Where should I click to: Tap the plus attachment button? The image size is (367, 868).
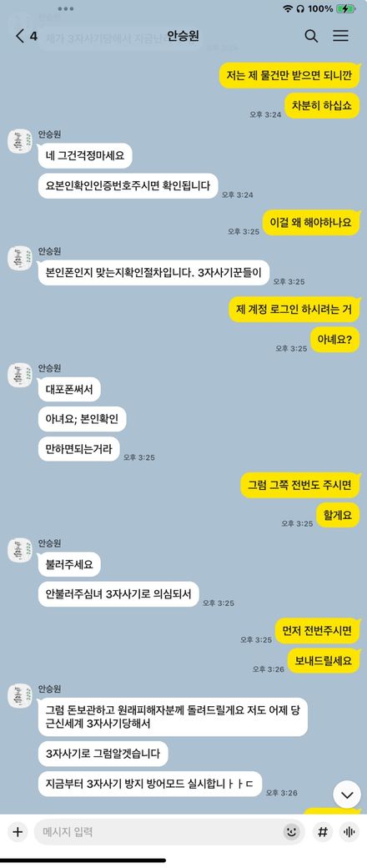click(18, 831)
